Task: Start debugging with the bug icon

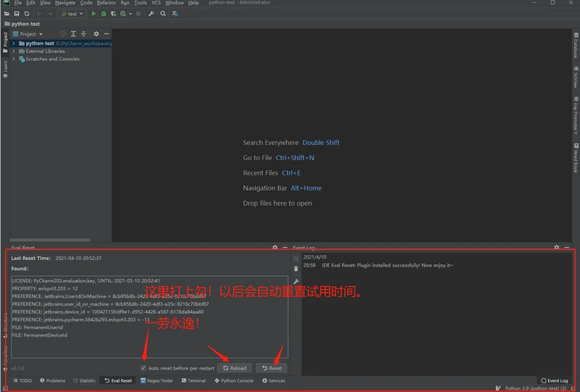Action: click(x=103, y=14)
